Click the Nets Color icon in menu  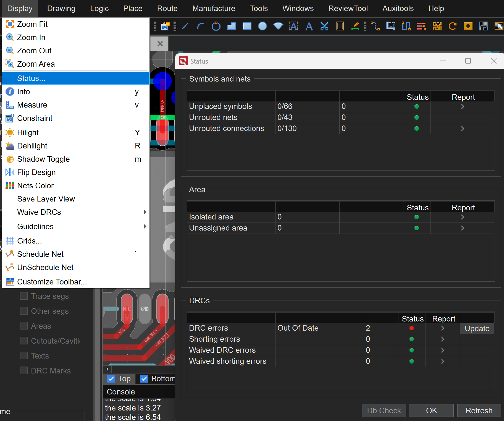[10, 185]
